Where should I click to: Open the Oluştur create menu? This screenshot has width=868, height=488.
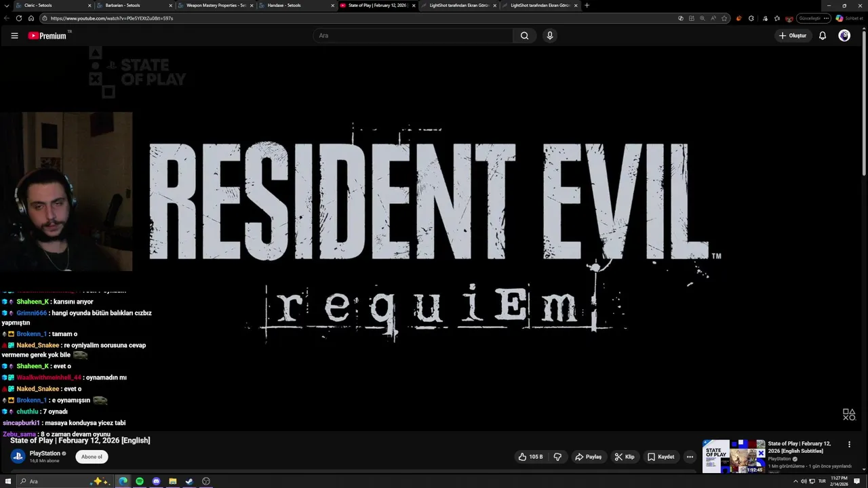click(793, 35)
